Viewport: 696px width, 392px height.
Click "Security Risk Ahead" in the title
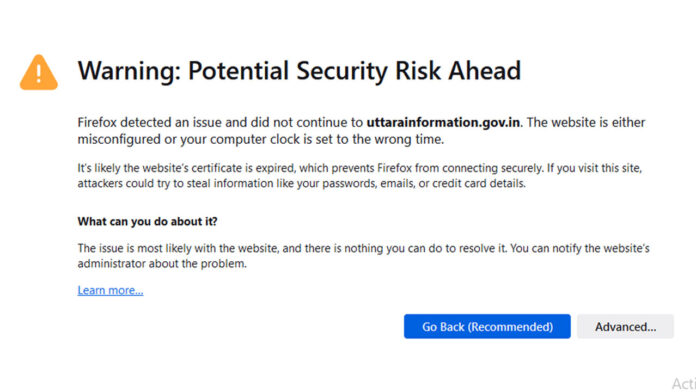pyautogui.click(x=408, y=71)
